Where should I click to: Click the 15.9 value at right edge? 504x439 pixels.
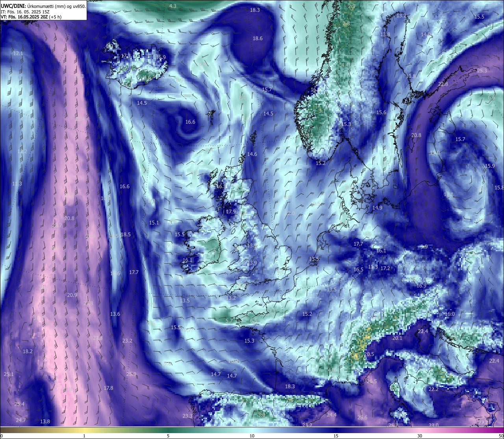(490, 166)
